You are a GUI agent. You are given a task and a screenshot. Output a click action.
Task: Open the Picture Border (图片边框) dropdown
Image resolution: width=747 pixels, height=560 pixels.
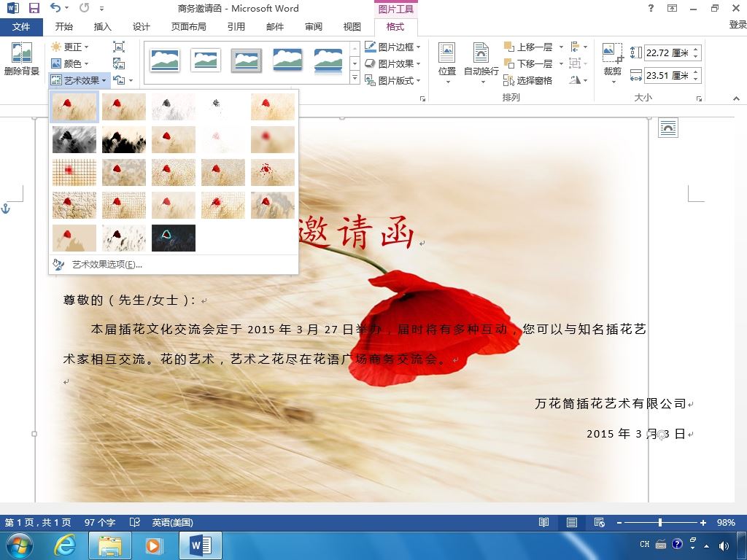click(392, 47)
